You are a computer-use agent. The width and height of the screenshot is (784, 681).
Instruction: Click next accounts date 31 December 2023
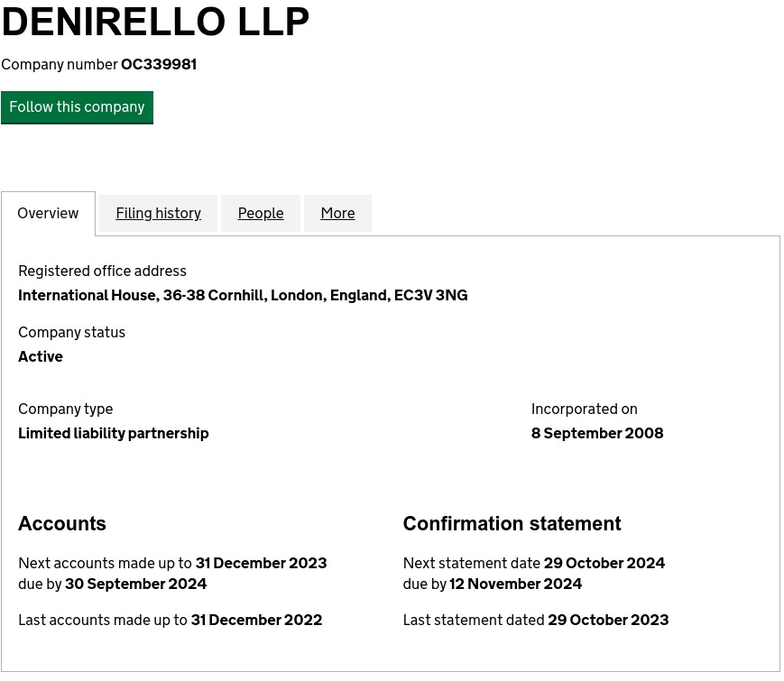click(x=261, y=564)
